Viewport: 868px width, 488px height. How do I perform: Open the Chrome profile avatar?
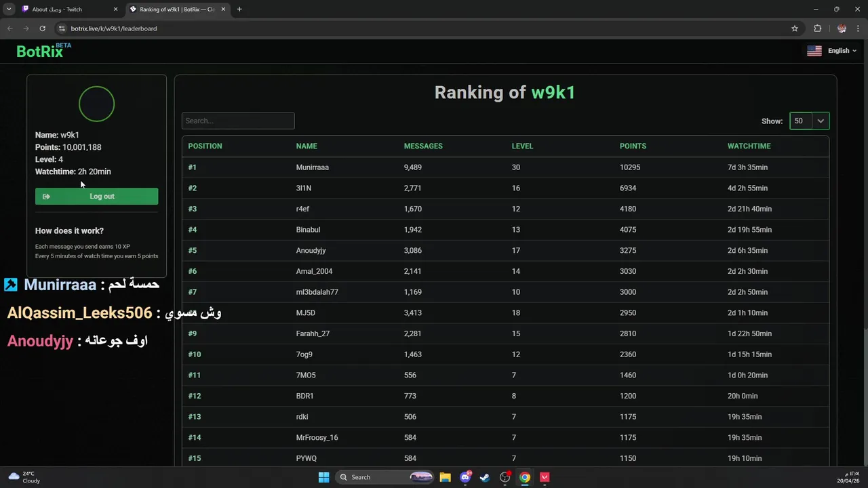842,28
